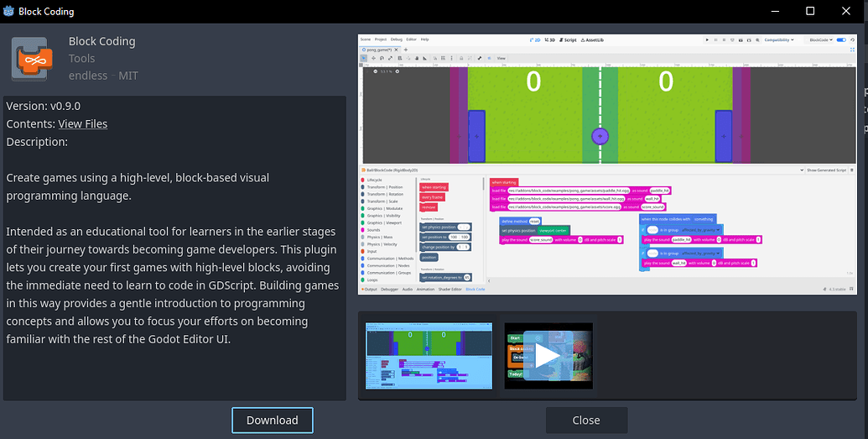The image size is (868, 439).
Task: Close the window with the title bar X
Action: [846, 11]
